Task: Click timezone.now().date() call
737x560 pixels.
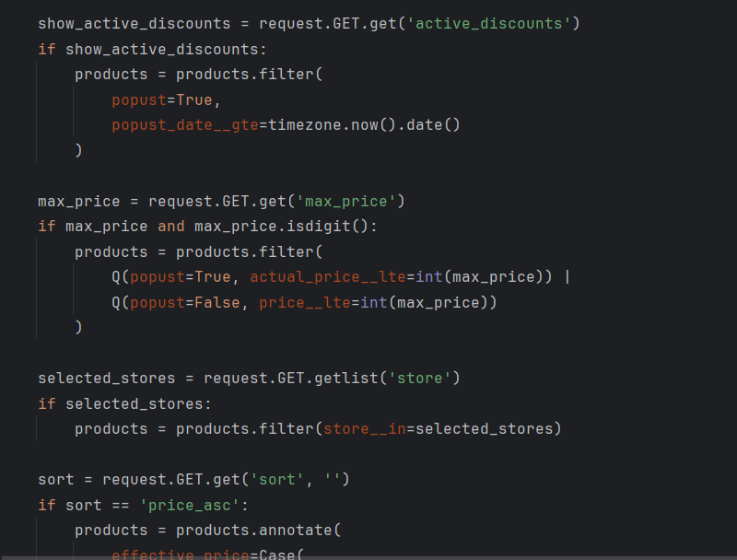Action: [364, 124]
